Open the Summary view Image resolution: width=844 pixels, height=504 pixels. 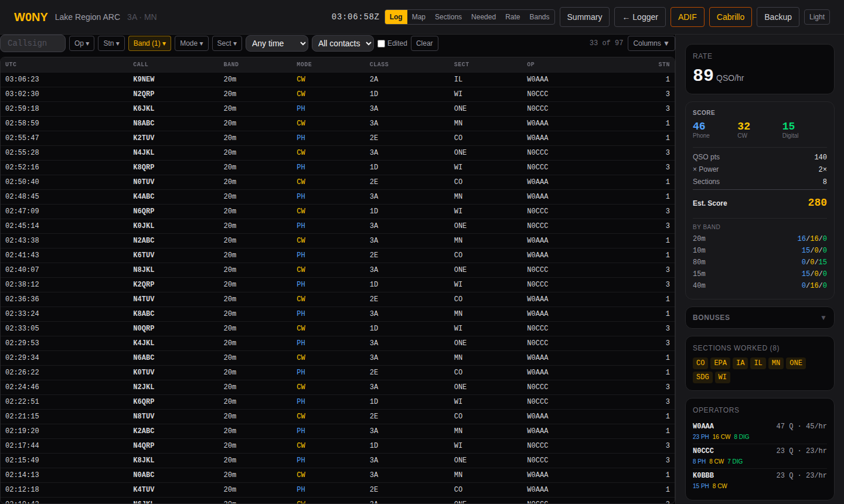click(584, 17)
